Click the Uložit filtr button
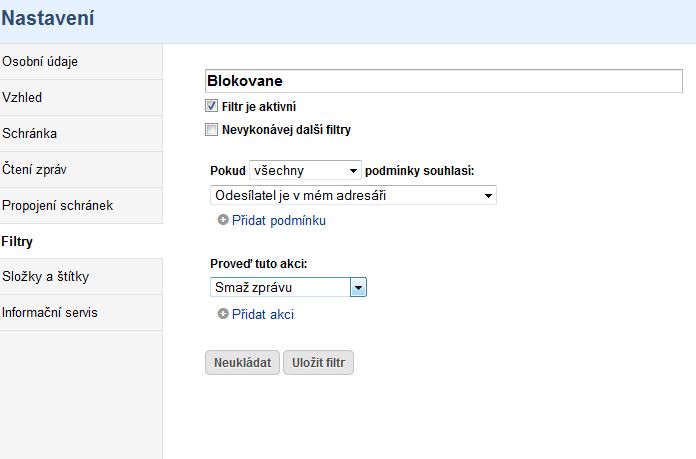696x459 pixels. point(318,363)
